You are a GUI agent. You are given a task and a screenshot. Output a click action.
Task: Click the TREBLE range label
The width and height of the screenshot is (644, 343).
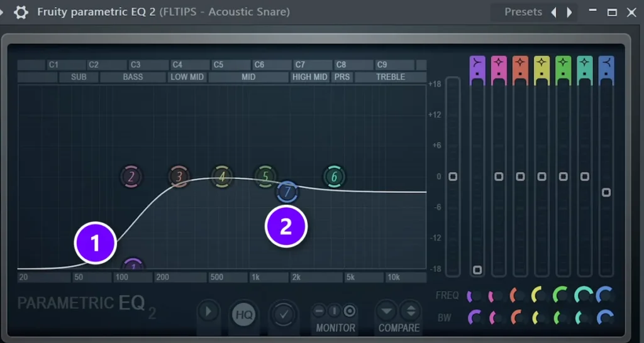(391, 77)
